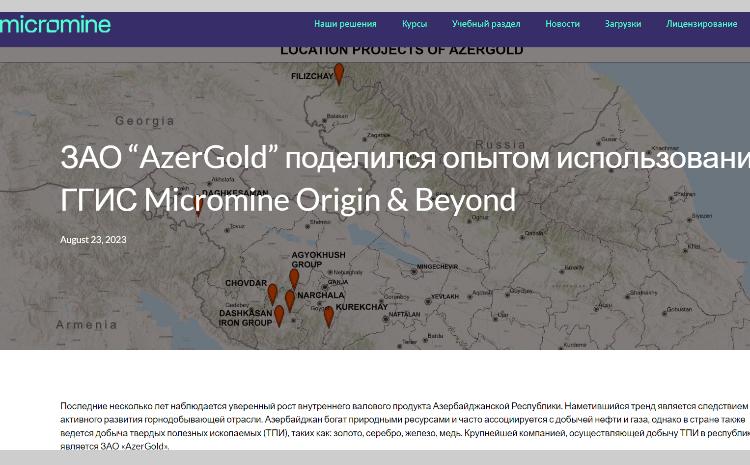Click the Micromine logo
Screen dimensions: 750x465
(55, 25)
